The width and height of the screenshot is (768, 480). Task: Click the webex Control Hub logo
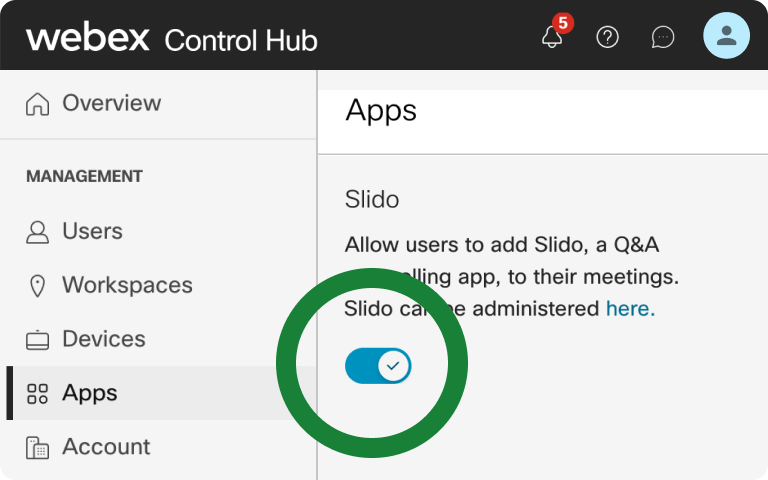tap(172, 39)
